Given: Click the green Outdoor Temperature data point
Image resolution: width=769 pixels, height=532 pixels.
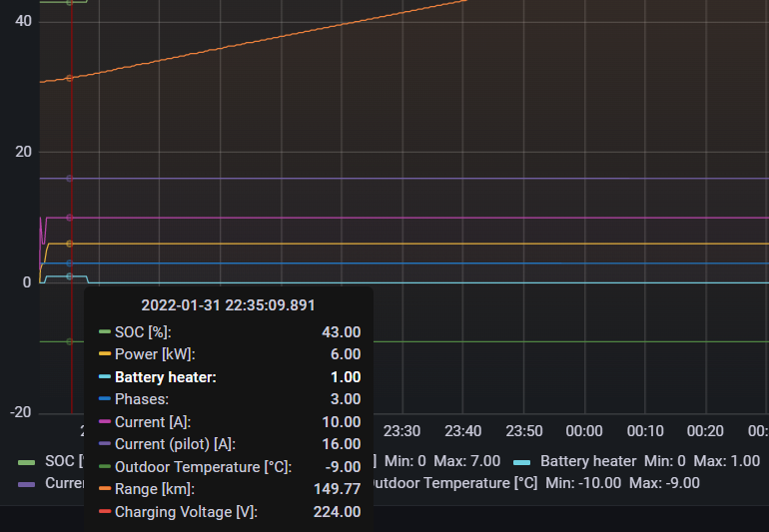Looking at the screenshot, I should (69, 341).
